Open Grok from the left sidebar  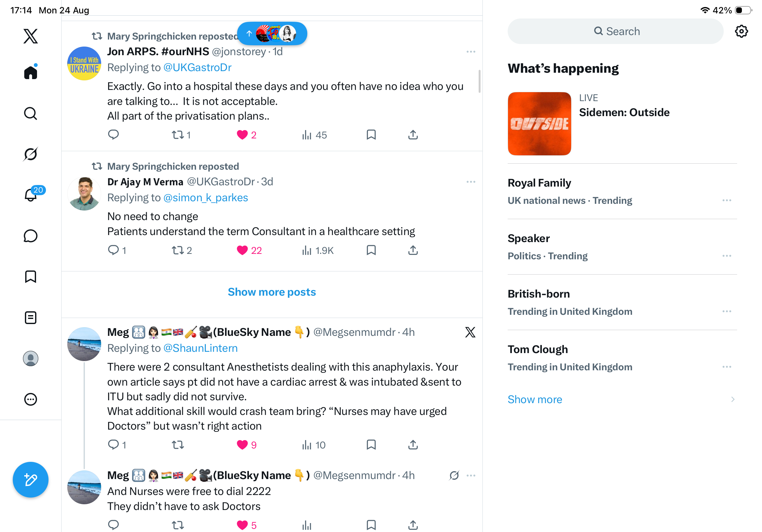[x=31, y=154]
